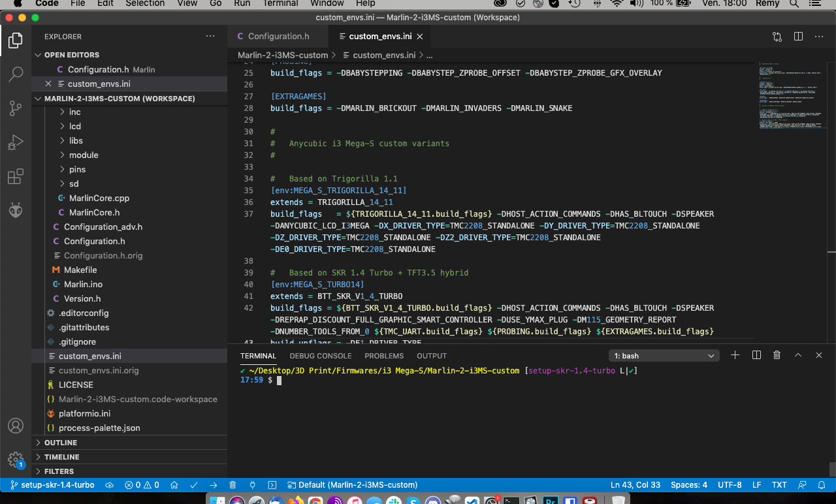Open the Go menu in menu bar
The height and width of the screenshot is (504, 836).
point(216,3)
